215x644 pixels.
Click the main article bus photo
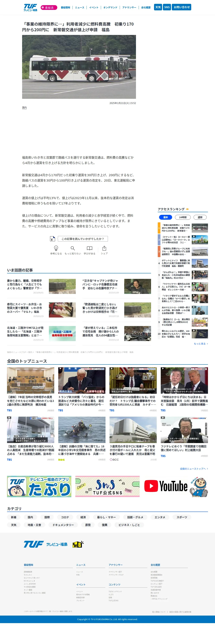pyautogui.click(x=79, y=67)
